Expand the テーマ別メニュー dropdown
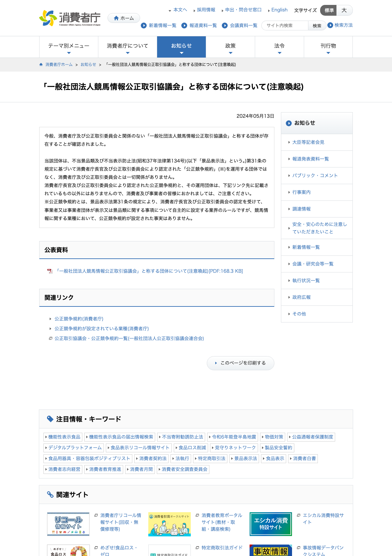The image size is (392, 556). [69, 47]
